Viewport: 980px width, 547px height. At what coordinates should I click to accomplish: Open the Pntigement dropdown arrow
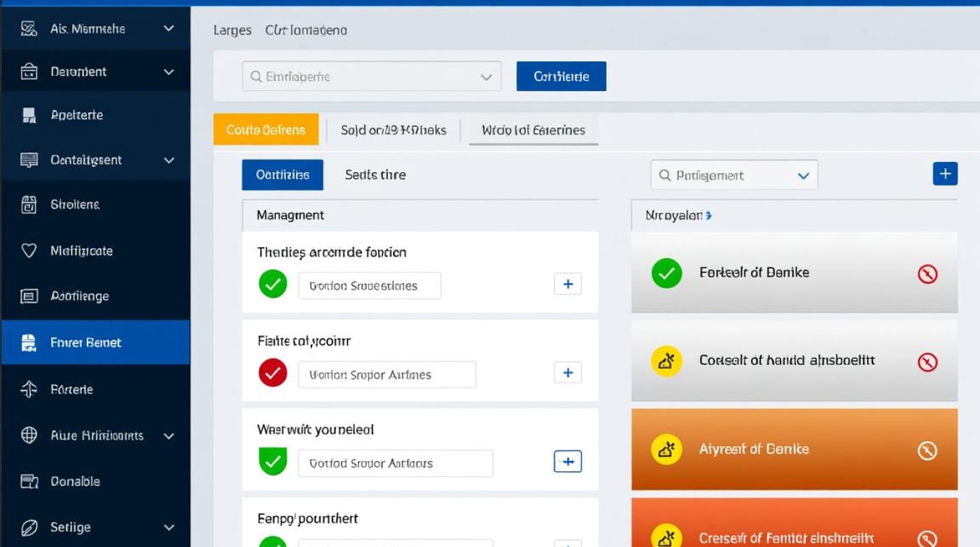pos(804,176)
